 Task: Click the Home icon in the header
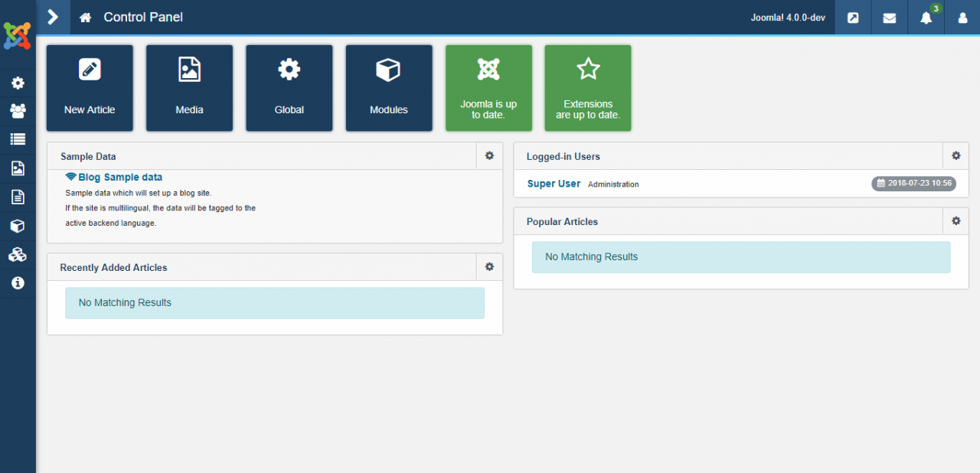(x=84, y=16)
